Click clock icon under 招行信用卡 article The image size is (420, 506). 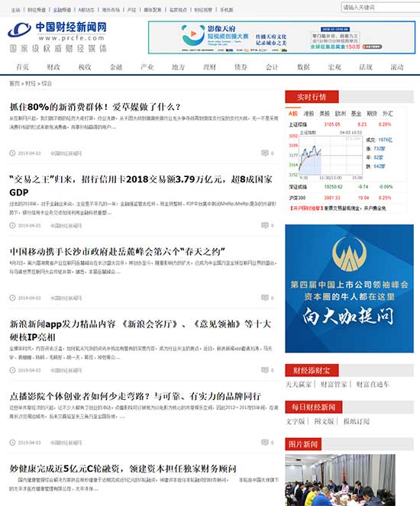point(12,225)
